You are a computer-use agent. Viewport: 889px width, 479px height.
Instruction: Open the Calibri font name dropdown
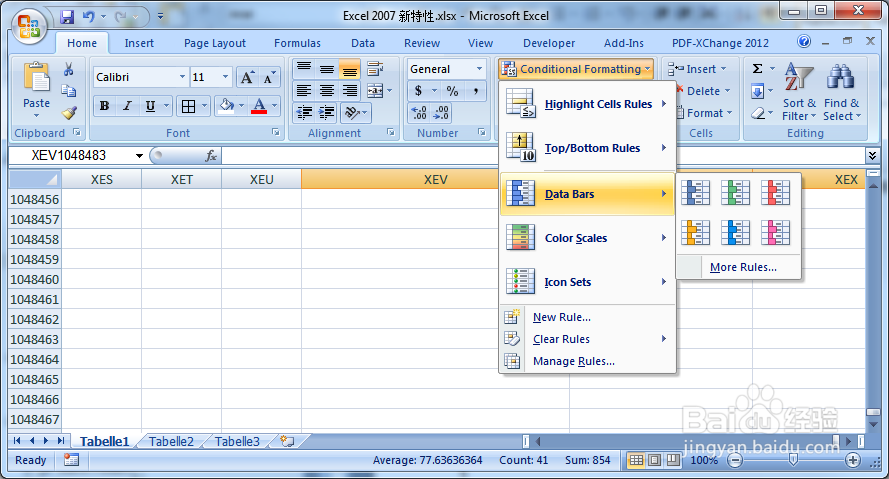tap(182, 77)
